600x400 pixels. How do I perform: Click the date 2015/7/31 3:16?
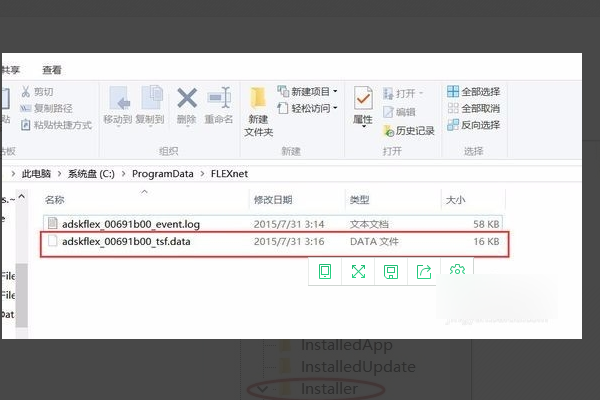(289, 242)
